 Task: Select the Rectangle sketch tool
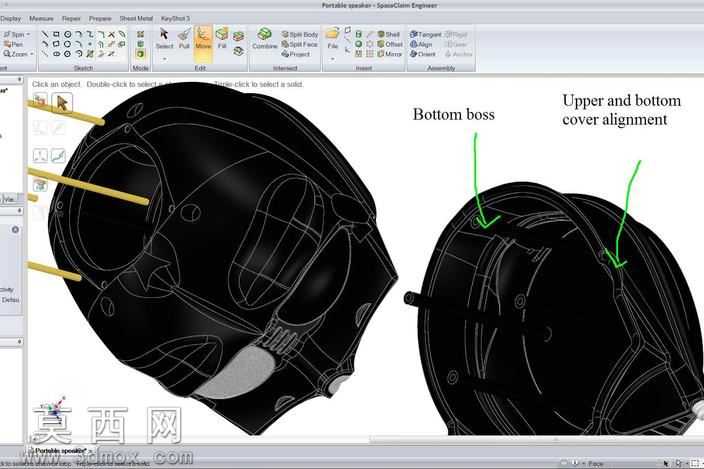[56, 35]
